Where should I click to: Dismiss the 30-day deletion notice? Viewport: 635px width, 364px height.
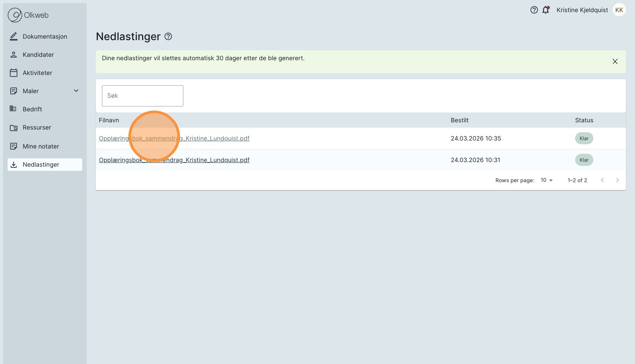pos(615,61)
